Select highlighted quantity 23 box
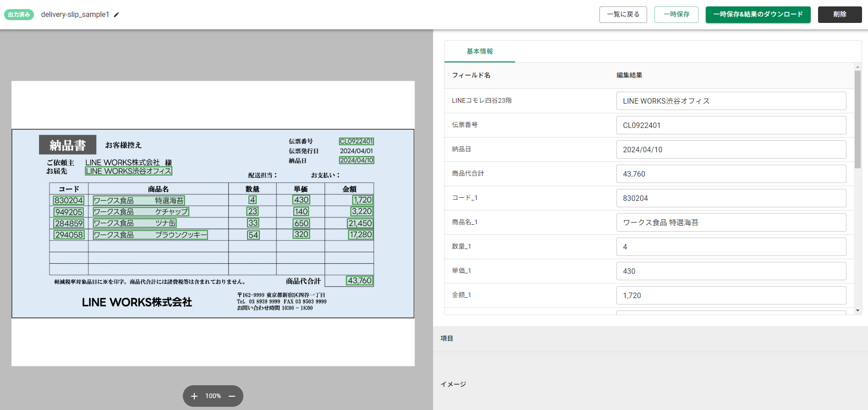 253,211
